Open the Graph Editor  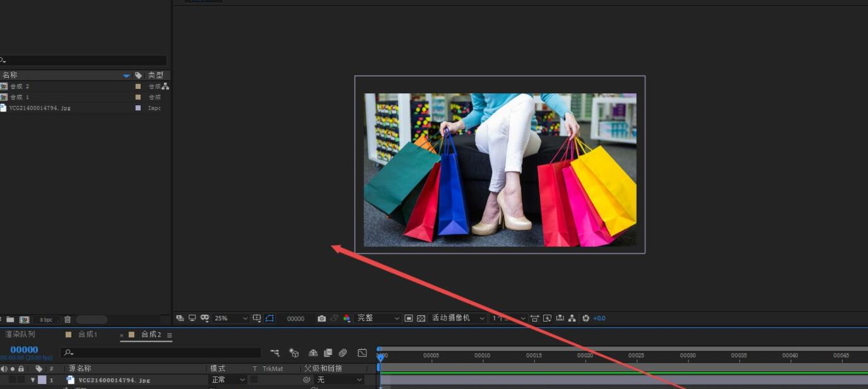[x=362, y=353]
